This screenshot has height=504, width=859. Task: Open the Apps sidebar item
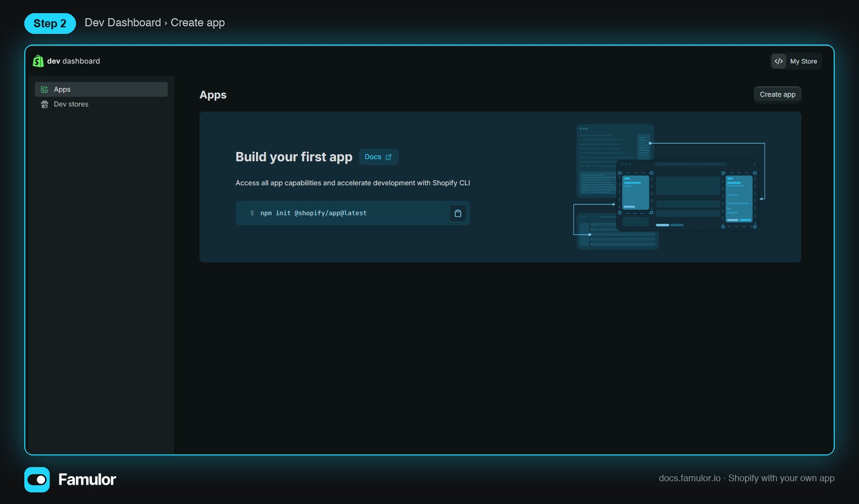(x=101, y=89)
